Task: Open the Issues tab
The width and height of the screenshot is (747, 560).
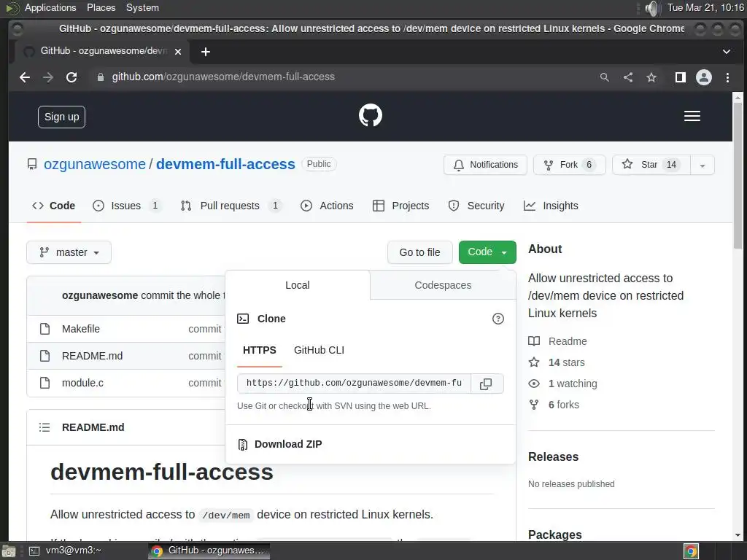Action: click(x=128, y=206)
